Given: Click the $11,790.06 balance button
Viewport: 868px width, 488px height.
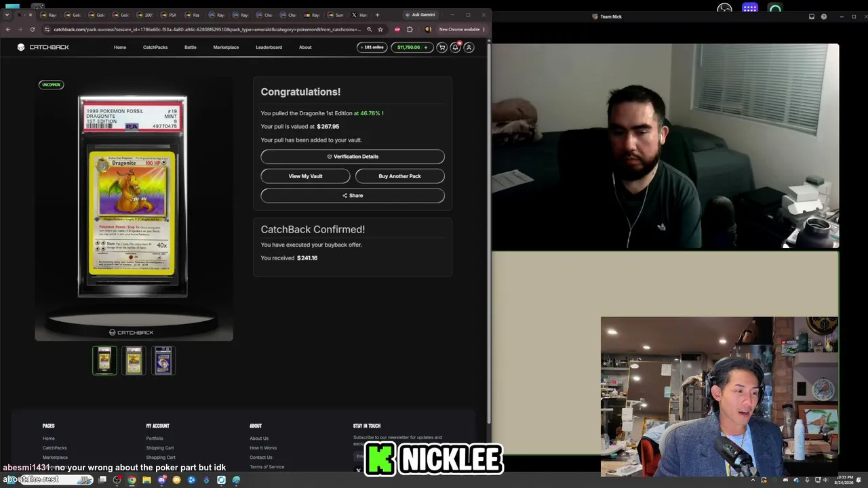Looking at the screenshot, I should (x=412, y=47).
